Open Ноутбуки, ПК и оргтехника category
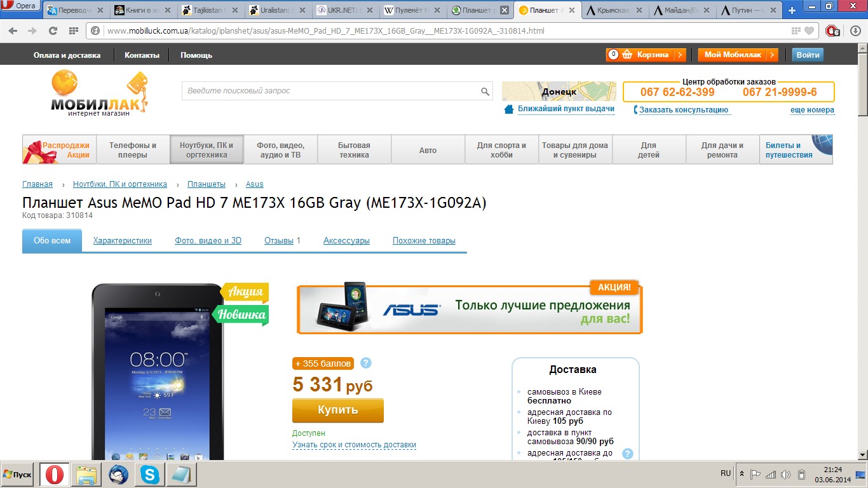868x488 pixels. tap(207, 150)
